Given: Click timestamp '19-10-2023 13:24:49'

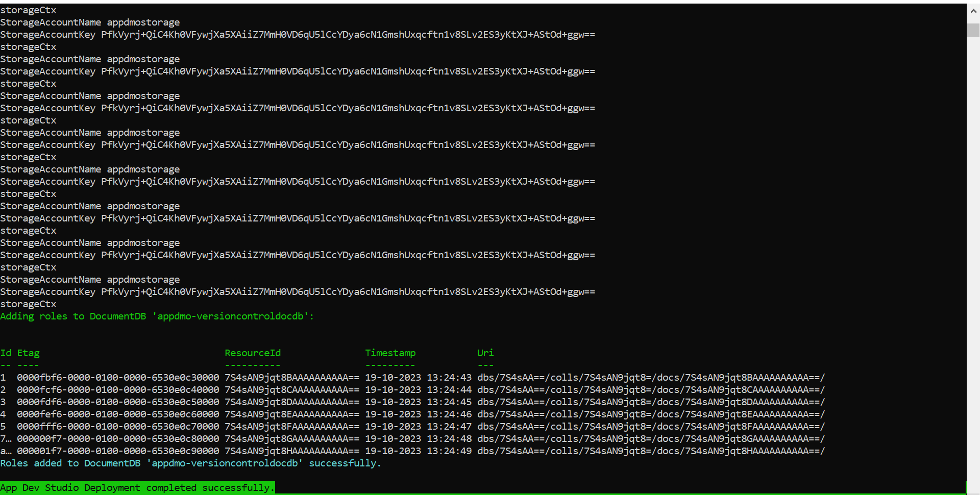Looking at the screenshot, I should tap(419, 451).
